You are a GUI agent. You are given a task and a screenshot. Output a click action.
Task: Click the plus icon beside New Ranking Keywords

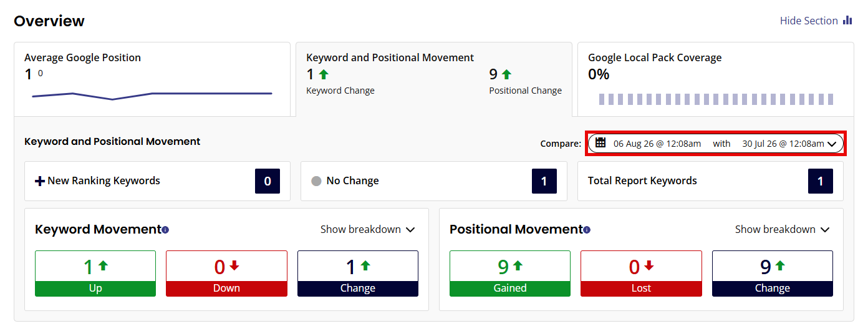40,181
